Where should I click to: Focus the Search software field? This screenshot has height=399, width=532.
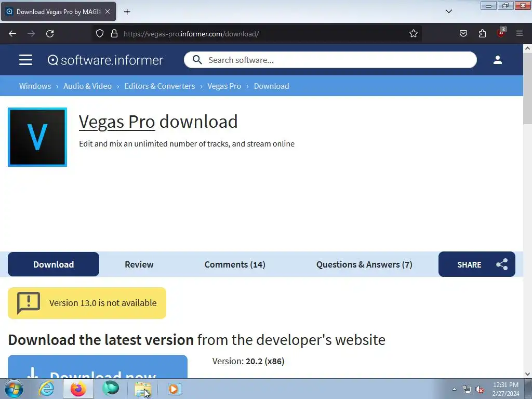click(330, 60)
